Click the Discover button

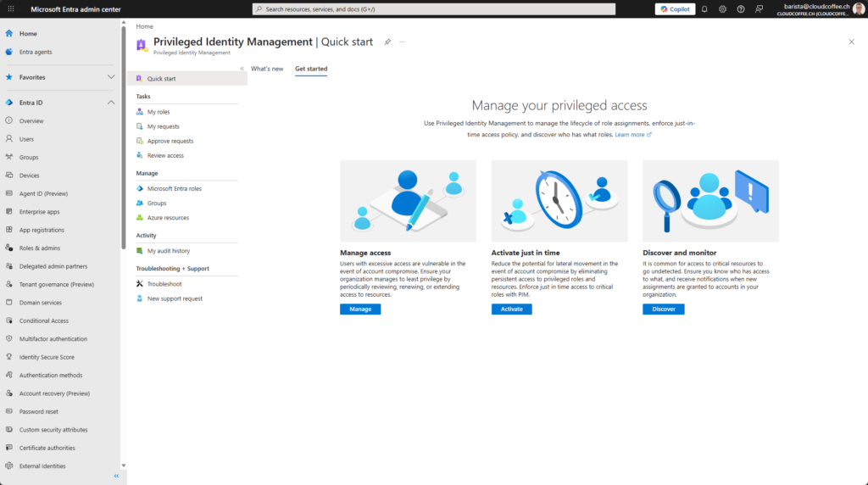[663, 309]
